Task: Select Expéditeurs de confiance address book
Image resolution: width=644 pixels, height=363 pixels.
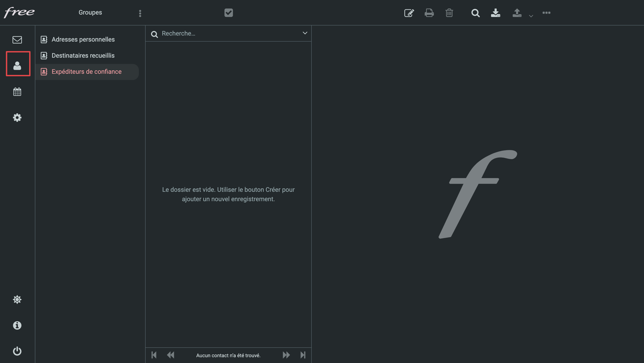Action: 87,72
